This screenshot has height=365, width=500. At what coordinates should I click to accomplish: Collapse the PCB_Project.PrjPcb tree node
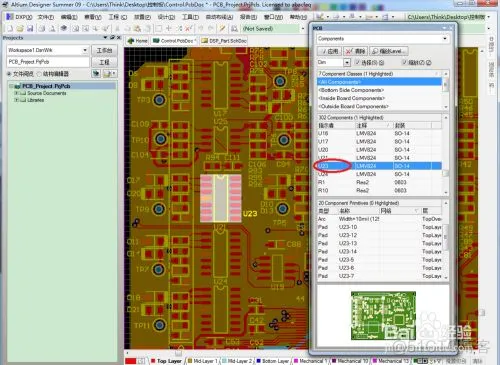tap(11, 86)
